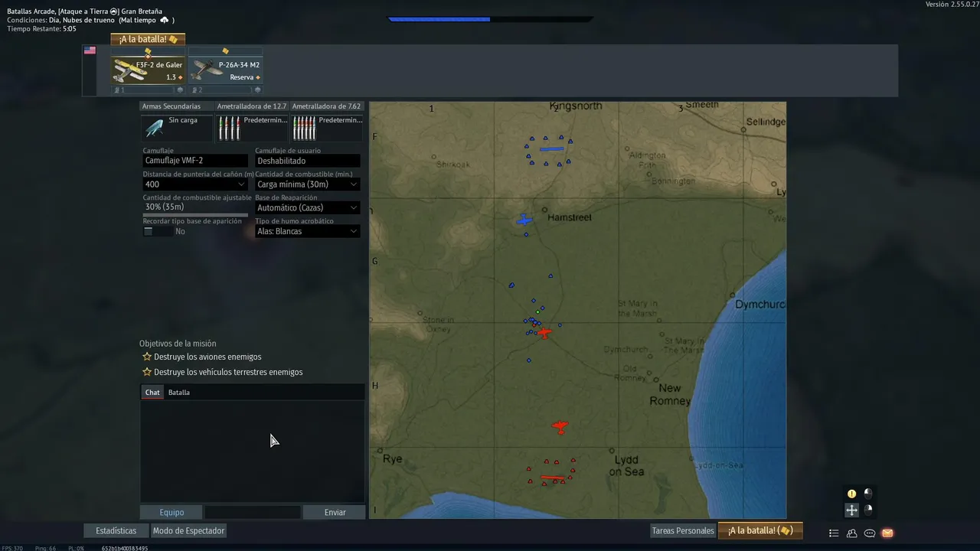Click the top ¡A la batalla! button
Image resolution: width=980 pixels, height=551 pixels.
149,39
